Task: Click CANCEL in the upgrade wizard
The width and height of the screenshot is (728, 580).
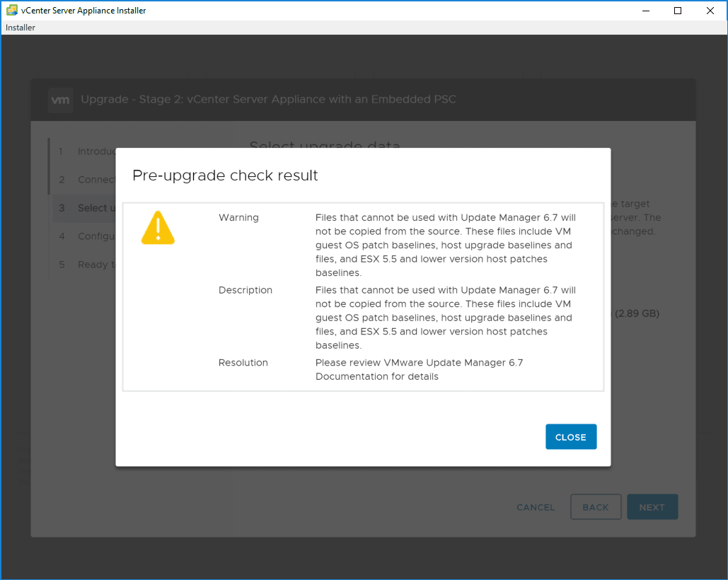Action: pyautogui.click(x=536, y=507)
